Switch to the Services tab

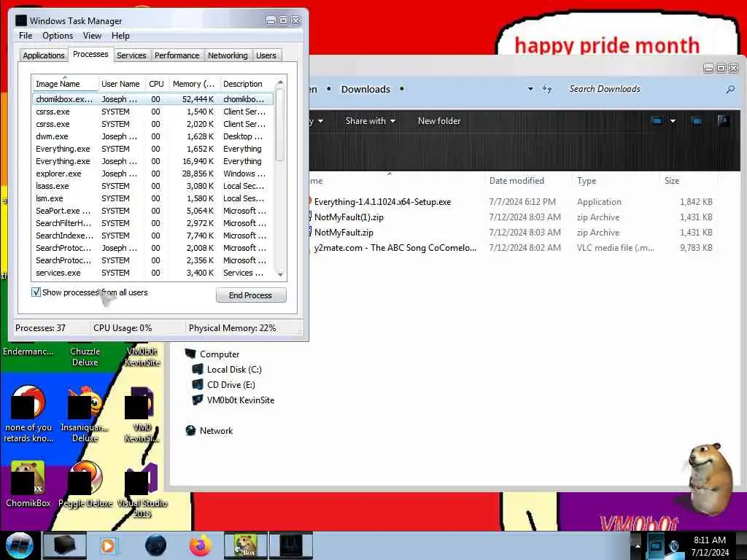coord(131,55)
